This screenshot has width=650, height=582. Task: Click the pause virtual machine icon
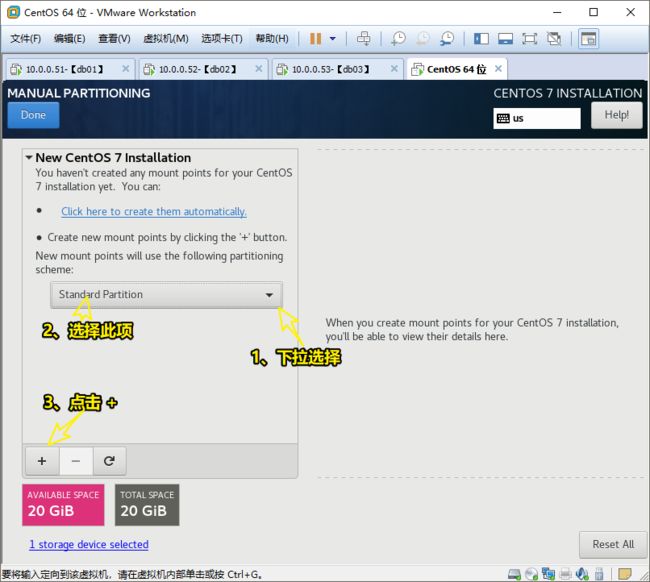tap(315, 39)
